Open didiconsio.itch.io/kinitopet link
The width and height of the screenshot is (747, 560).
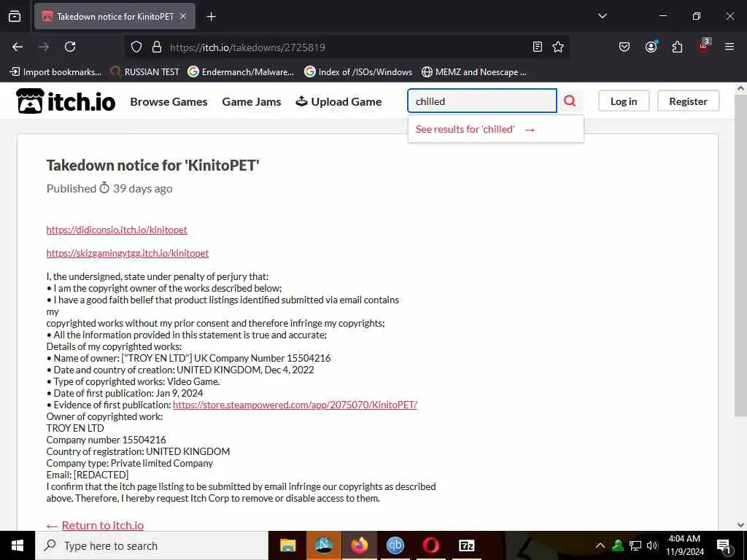(x=117, y=230)
